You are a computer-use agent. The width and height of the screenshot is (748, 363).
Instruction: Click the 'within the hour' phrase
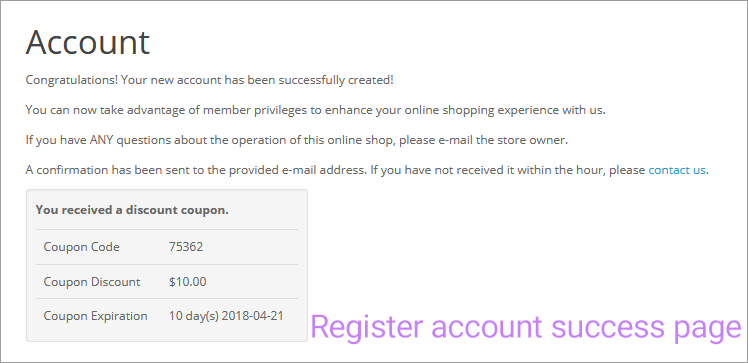pyautogui.click(x=560, y=170)
